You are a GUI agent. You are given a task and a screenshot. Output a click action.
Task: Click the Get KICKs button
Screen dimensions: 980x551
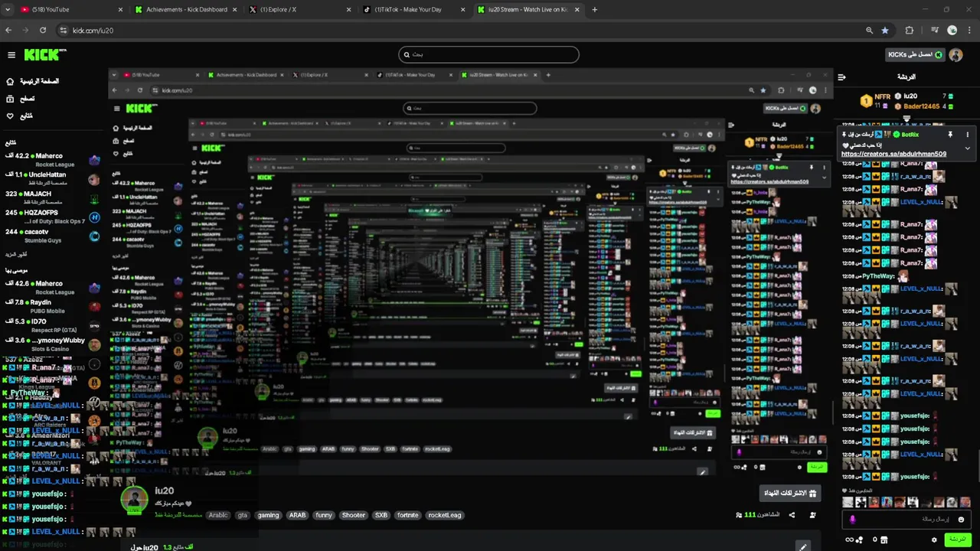916,55
